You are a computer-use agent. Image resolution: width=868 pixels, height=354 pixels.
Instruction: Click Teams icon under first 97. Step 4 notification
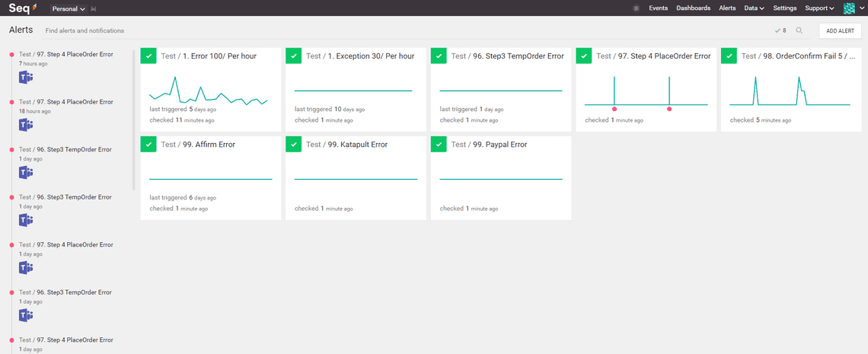point(26,77)
